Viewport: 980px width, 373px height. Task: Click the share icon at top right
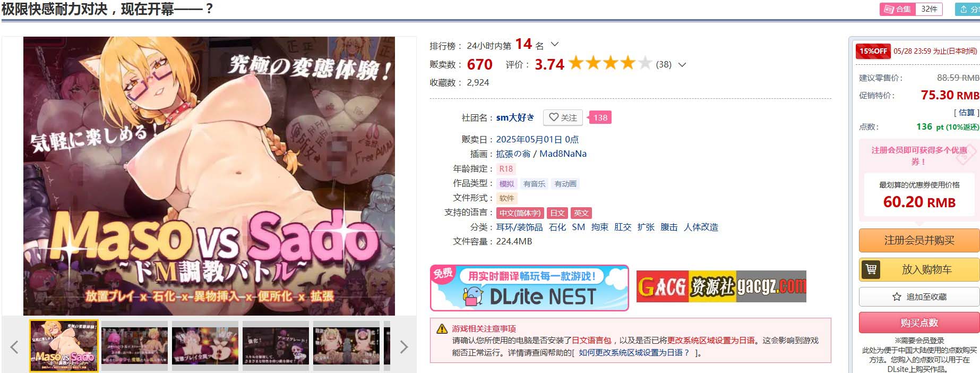pyautogui.click(x=964, y=9)
